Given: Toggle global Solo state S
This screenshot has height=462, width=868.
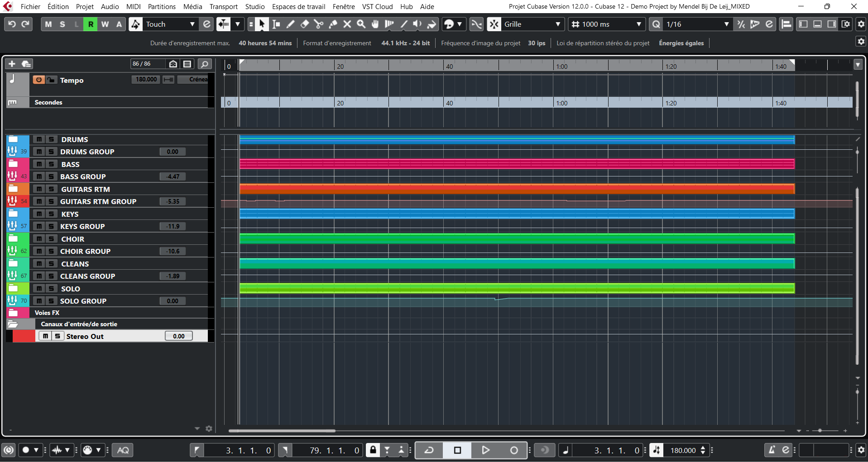Looking at the screenshot, I should pyautogui.click(x=62, y=24).
